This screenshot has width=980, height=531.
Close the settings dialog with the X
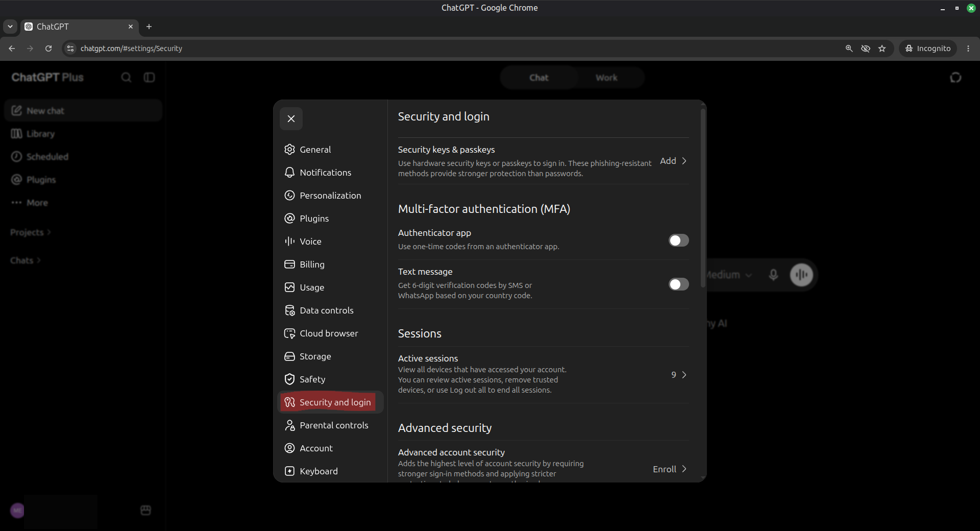(x=291, y=119)
